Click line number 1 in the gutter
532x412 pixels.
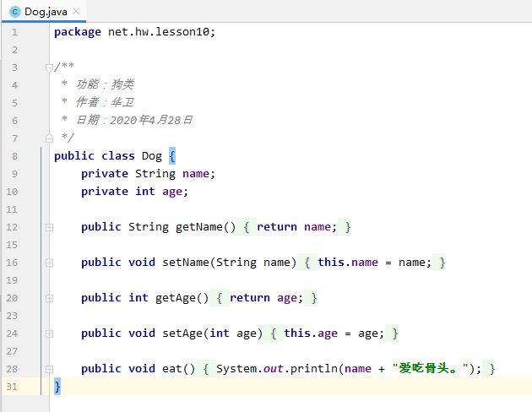pyautogui.click(x=14, y=32)
